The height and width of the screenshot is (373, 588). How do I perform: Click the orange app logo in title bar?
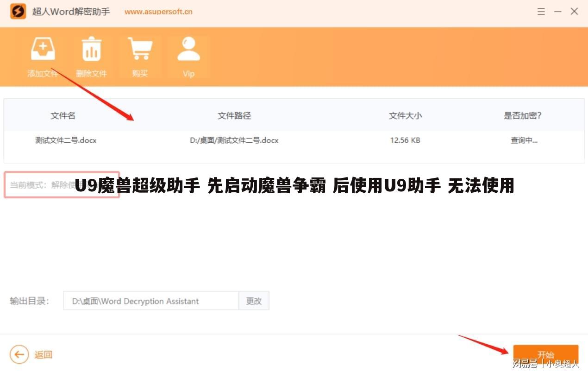click(x=18, y=11)
